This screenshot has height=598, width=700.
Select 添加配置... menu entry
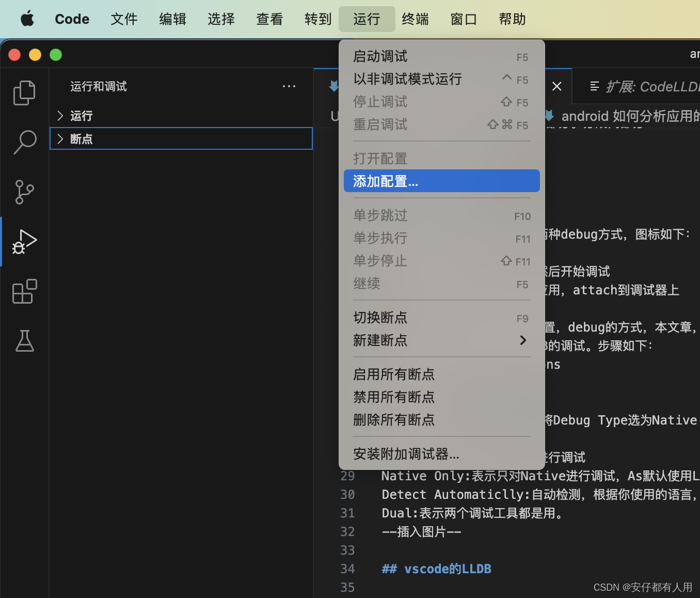[x=442, y=181]
